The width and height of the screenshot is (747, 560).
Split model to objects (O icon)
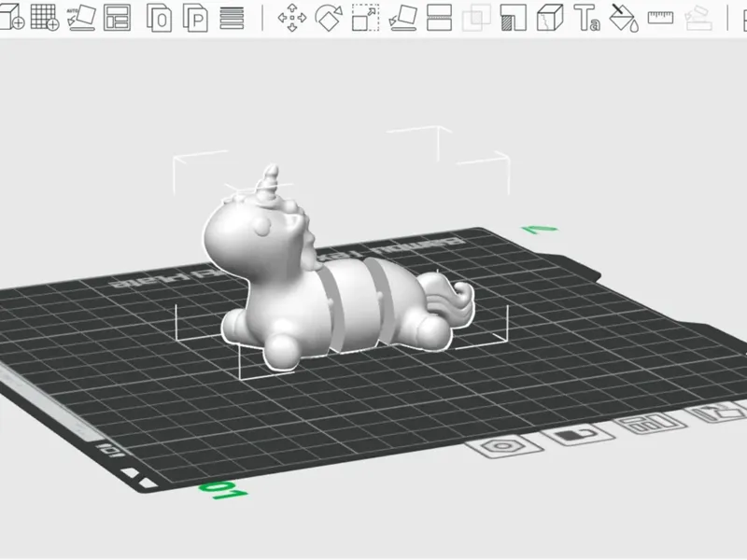click(x=159, y=18)
